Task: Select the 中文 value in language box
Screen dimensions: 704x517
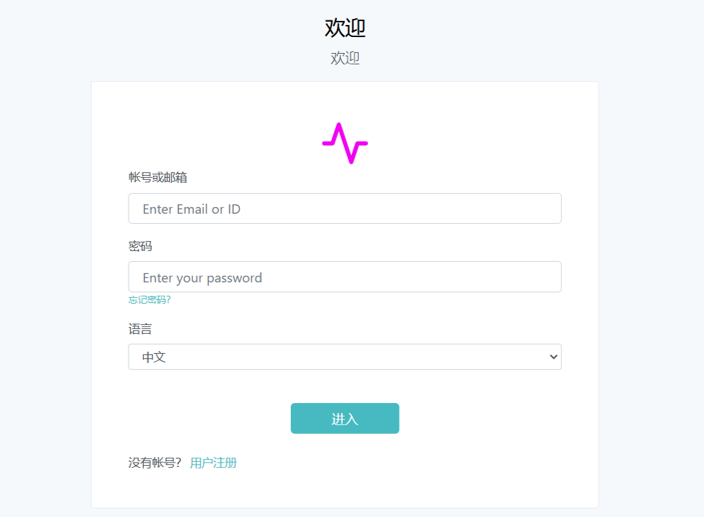Action: 154,357
